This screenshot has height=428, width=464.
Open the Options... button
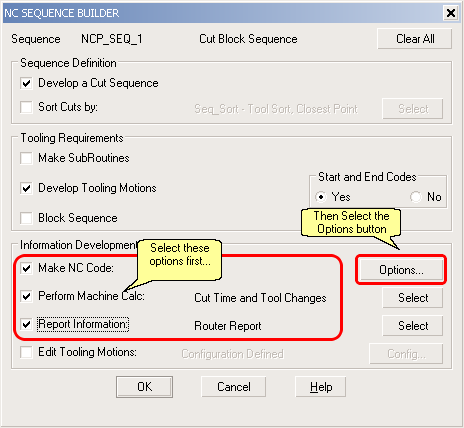click(x=401, y=270)
